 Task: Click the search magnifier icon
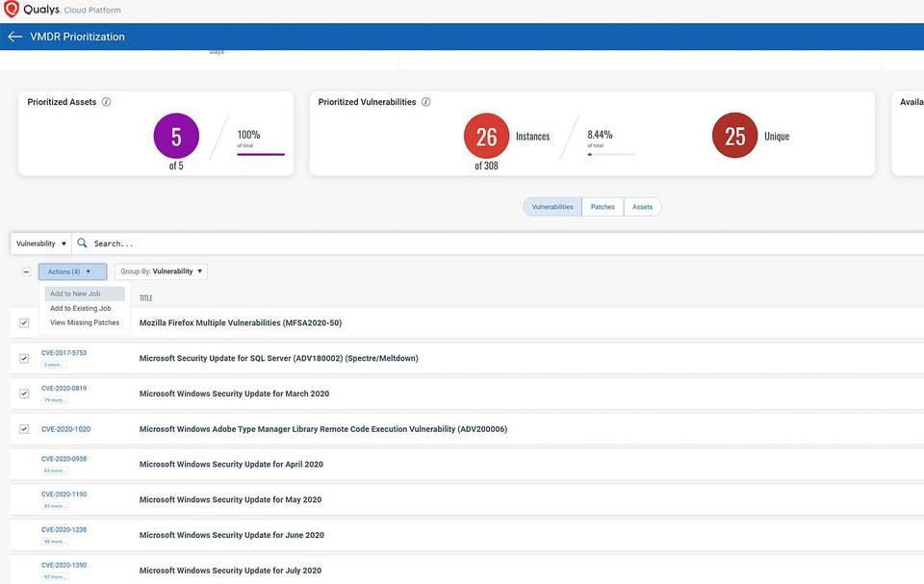(x=81, y=242)
